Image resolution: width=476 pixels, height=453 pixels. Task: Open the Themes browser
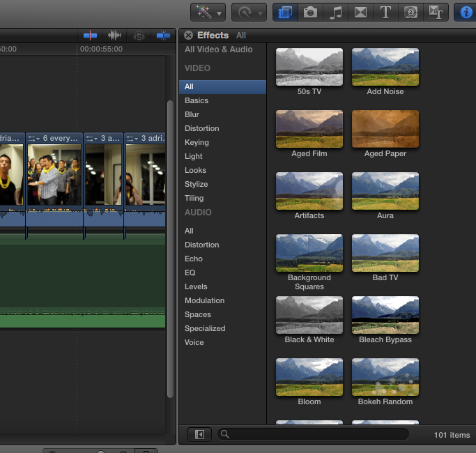coord(436,13)
